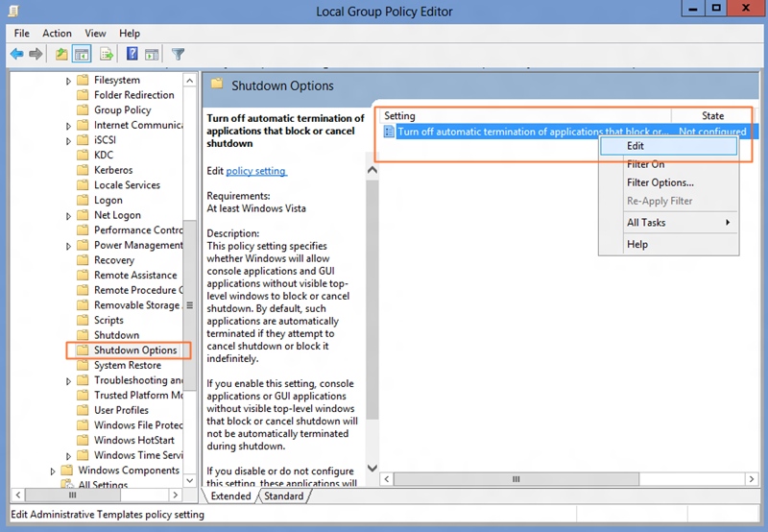Screen dimensions: 768x532
Task: Click the settings list scroll-right arrow
Action: pyautogui.click(x=752, y=479)
